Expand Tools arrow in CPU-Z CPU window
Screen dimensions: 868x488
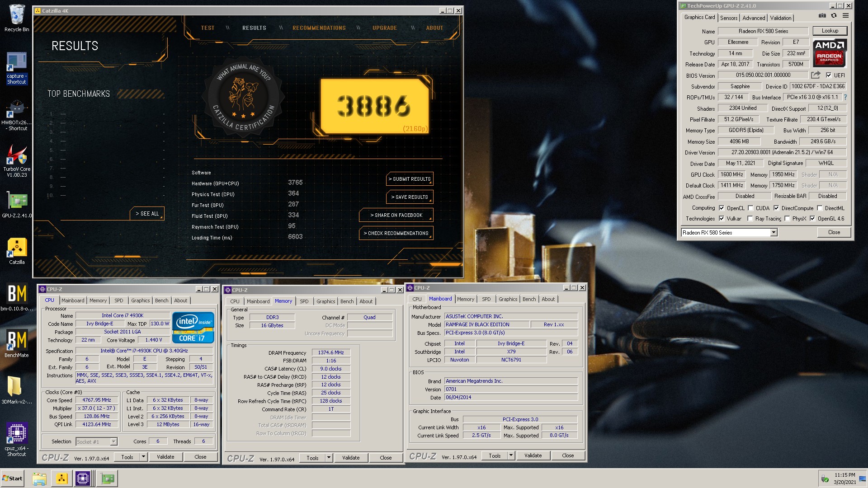tap(143, 457)
